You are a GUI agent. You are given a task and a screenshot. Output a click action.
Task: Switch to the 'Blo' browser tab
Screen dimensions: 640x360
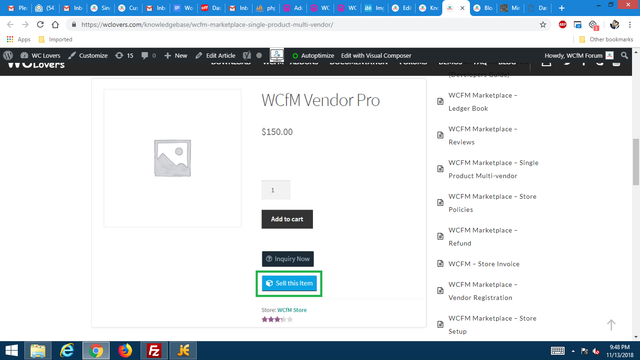click(483, 8)
